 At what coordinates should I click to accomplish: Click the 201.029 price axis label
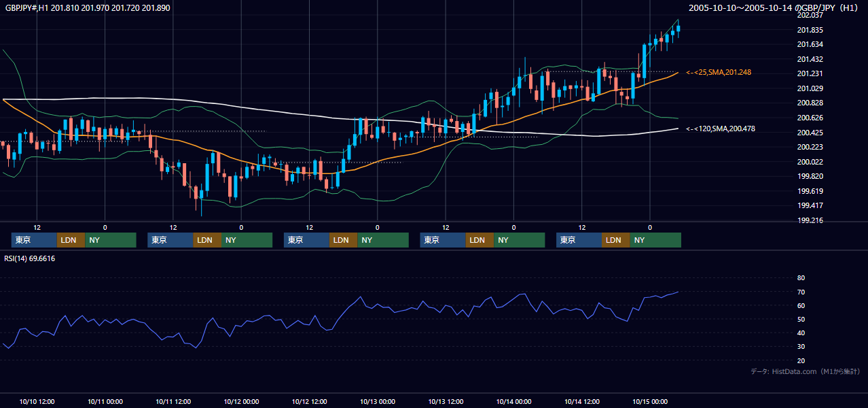tap(810, 88)
